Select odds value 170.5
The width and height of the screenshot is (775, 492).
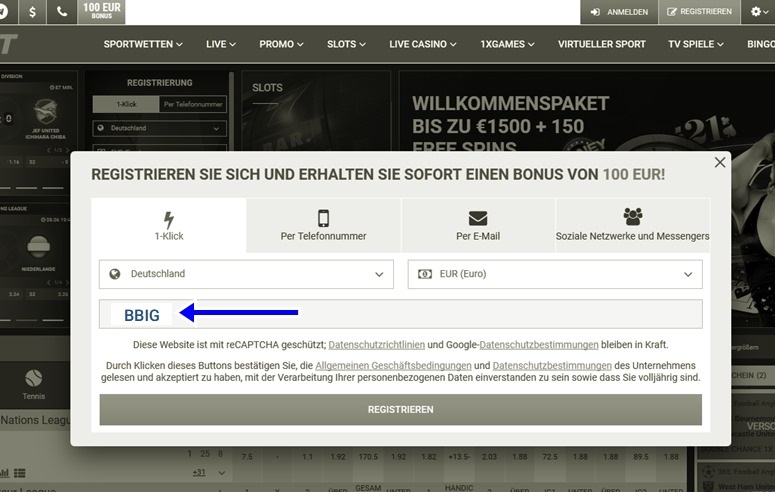point(368,457)
